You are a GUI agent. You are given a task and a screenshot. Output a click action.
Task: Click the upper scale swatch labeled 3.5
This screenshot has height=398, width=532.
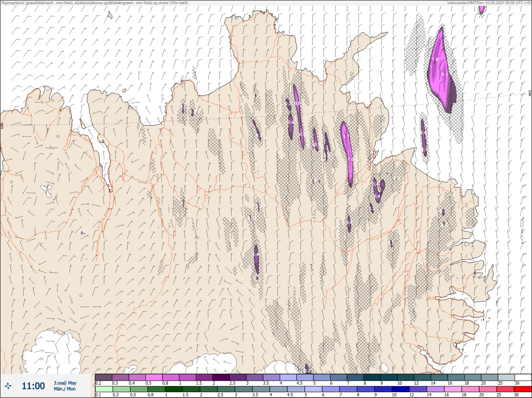click(271, 377)
